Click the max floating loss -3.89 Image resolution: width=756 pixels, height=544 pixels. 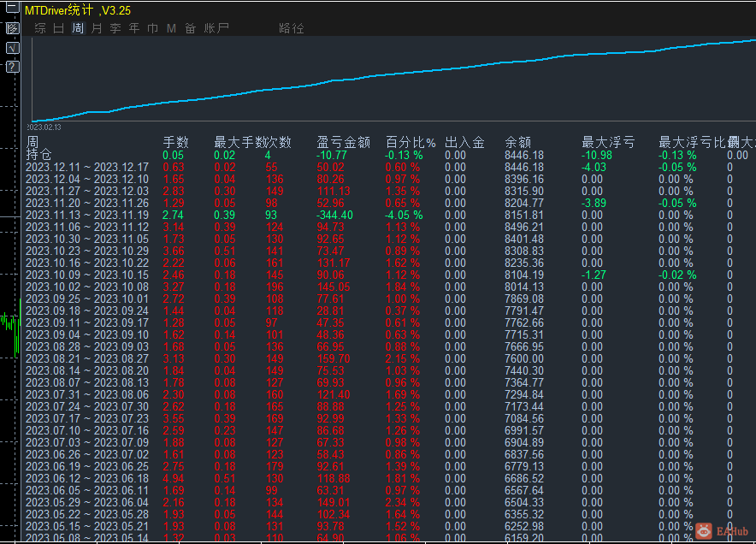point(594,203)
